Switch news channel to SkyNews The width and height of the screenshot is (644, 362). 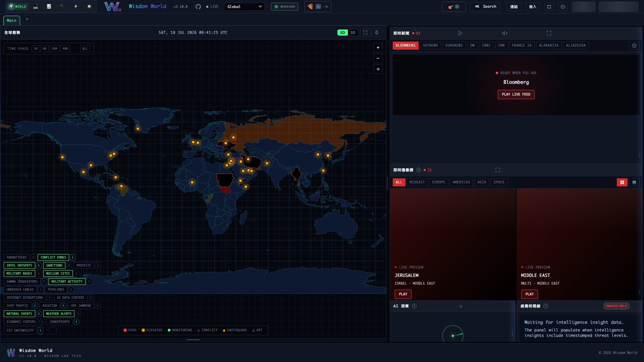click(430, 46)
